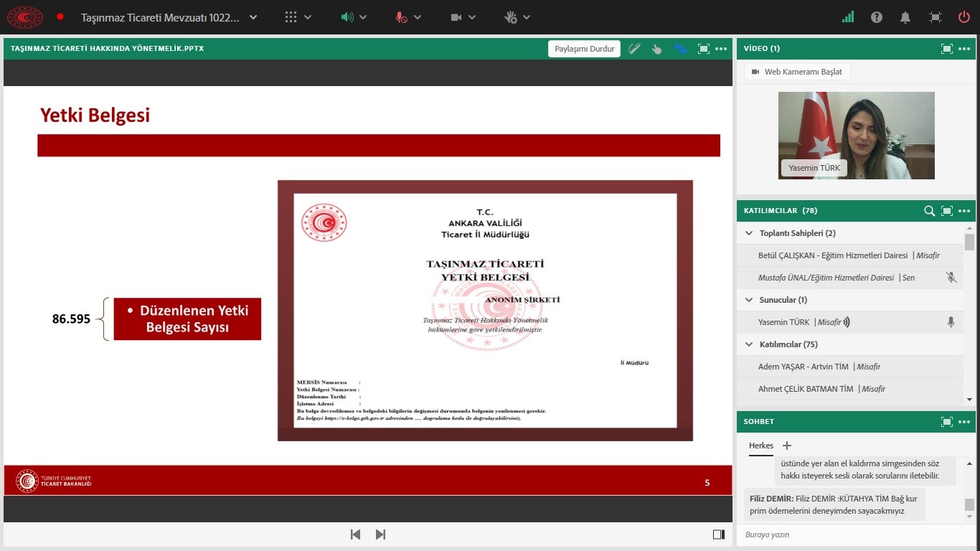980x551 pixels.
Task: Expand the meeting title dropdown arrow
Action: 253,17
